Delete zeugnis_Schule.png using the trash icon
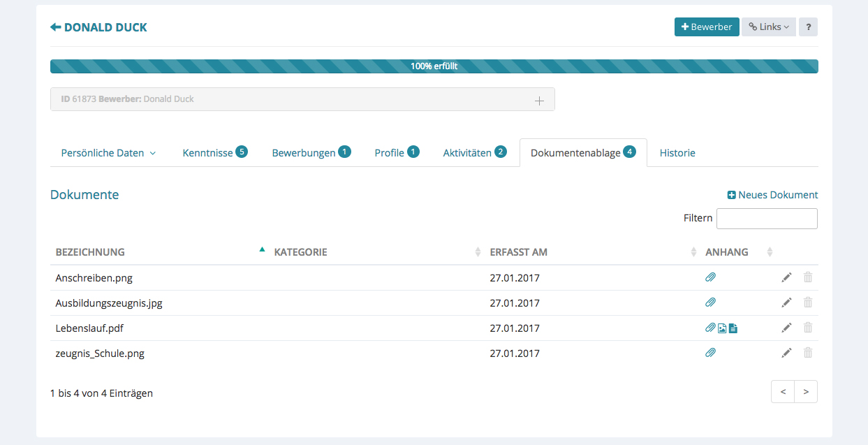This screenshot has height=445, width=868. pyautogui.click(x=808, y=353)
